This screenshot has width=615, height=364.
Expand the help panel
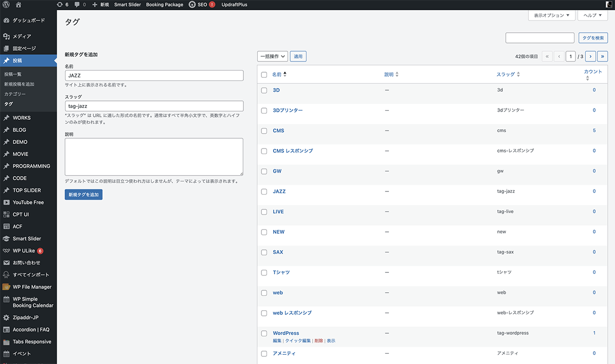[x=593, y=15]
